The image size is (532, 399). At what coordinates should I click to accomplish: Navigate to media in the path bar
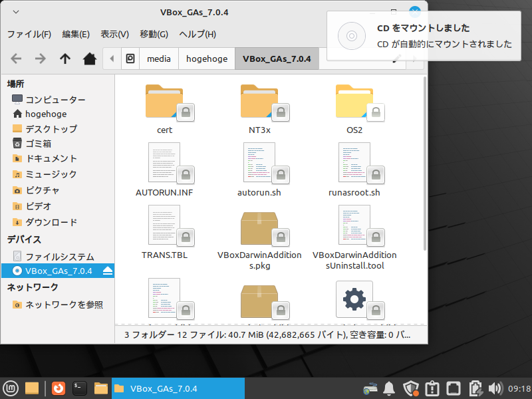tap(159, 59)
